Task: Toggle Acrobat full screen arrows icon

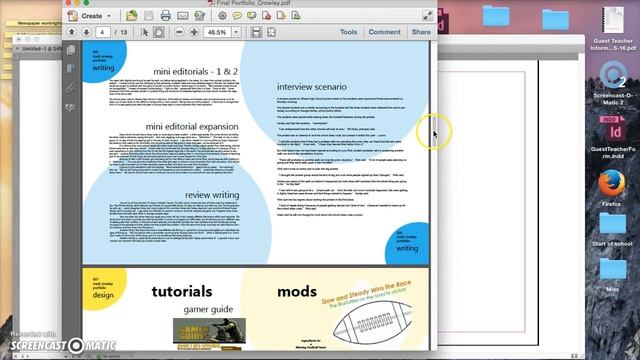Action: tap(427, 16)
